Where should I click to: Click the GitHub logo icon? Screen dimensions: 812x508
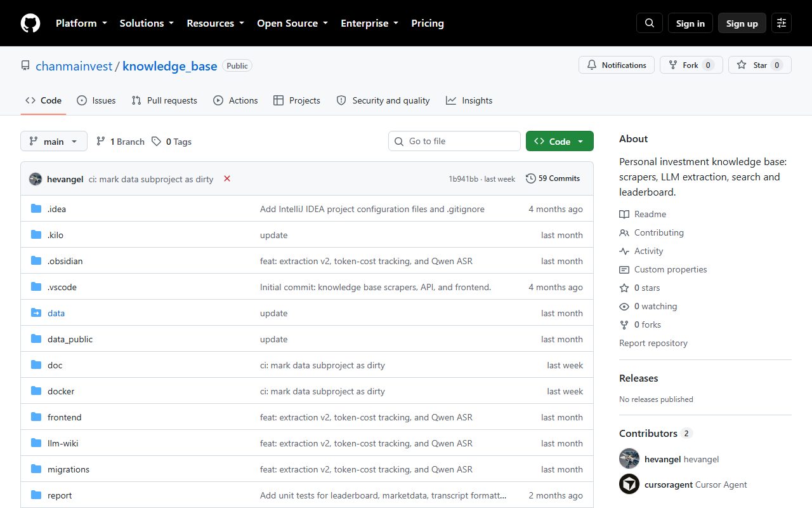coord(30,23)
